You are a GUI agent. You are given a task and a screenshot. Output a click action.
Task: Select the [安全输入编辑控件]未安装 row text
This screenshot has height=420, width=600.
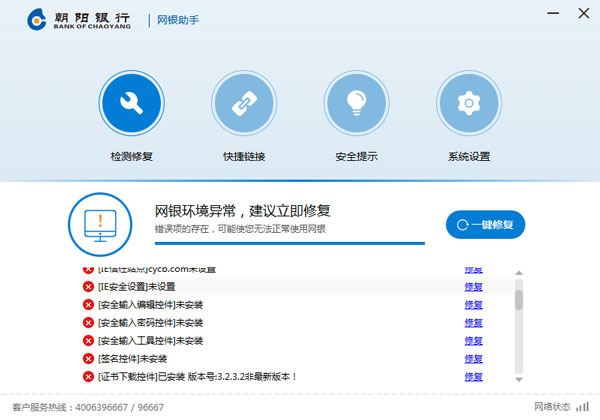tap(150, 305)
